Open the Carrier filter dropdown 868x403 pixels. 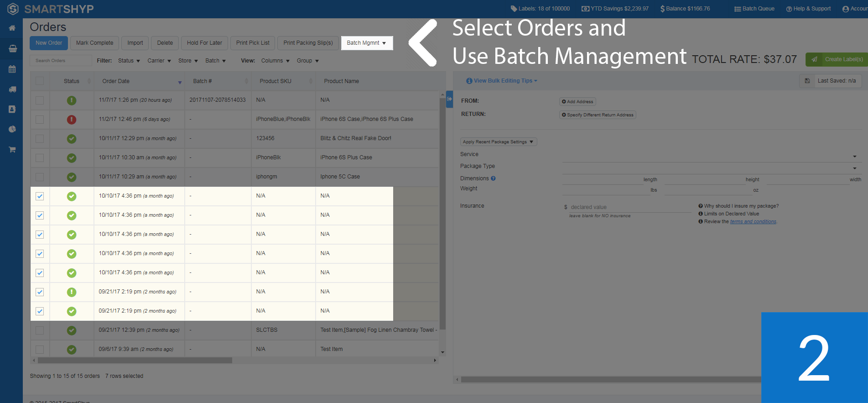159,61
